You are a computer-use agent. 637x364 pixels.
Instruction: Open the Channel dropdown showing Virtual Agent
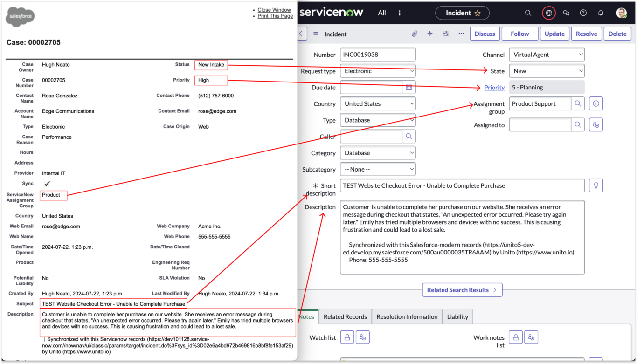pos(547,55)
